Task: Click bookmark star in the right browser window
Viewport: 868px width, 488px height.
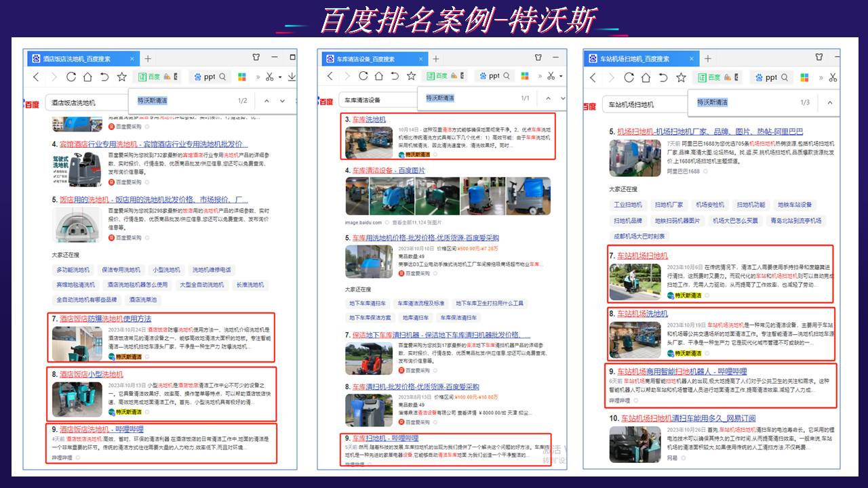Action: (681, 77)
